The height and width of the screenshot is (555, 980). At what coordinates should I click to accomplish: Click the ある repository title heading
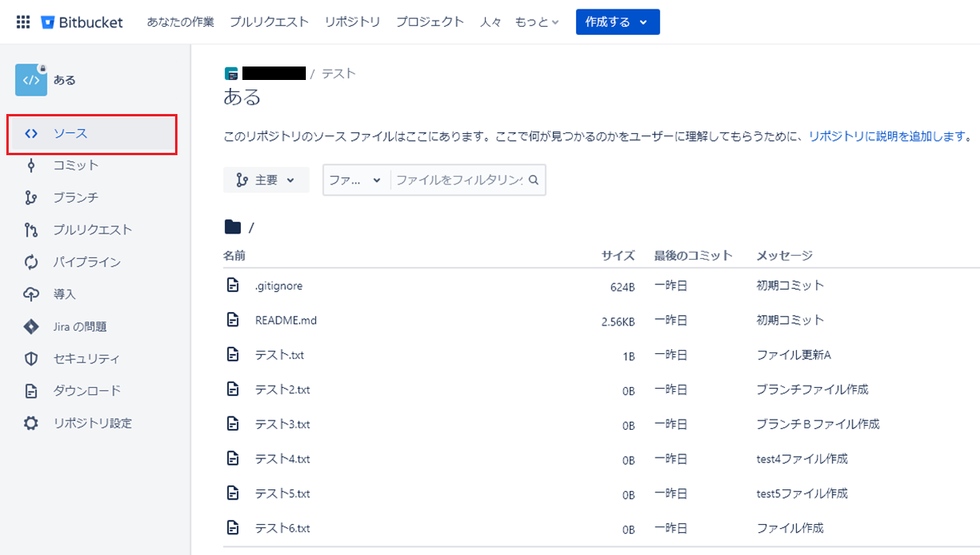pos(242,97)
